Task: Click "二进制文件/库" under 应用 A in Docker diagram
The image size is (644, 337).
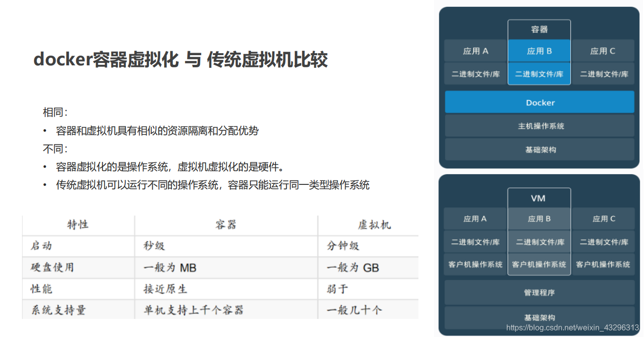Action: point(476,74)
